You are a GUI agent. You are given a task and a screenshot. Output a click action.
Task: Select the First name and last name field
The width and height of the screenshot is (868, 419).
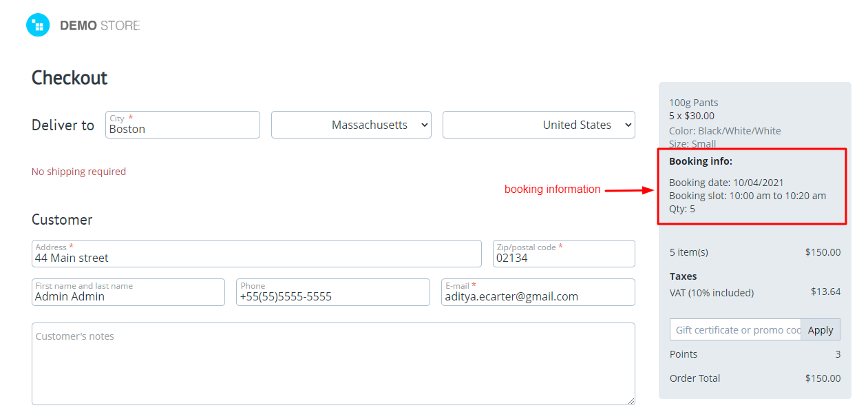(128, 292)
